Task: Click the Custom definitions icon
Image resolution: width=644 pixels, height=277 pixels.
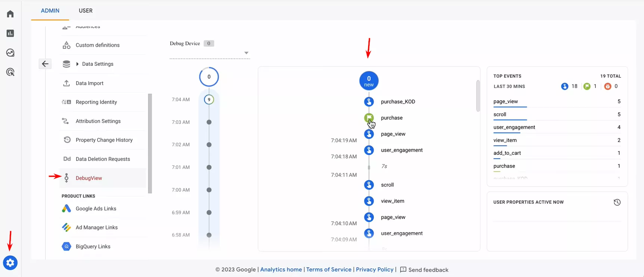Action: coord(66,45)
